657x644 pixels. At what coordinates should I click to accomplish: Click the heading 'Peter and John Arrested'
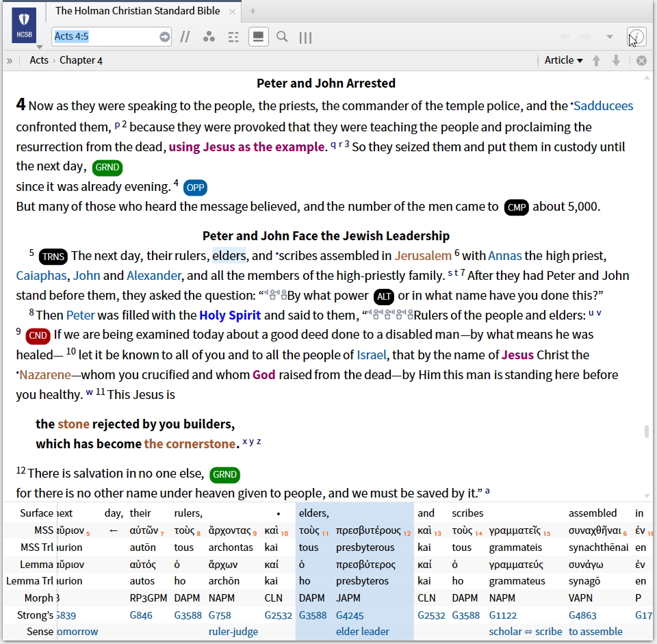326,83
